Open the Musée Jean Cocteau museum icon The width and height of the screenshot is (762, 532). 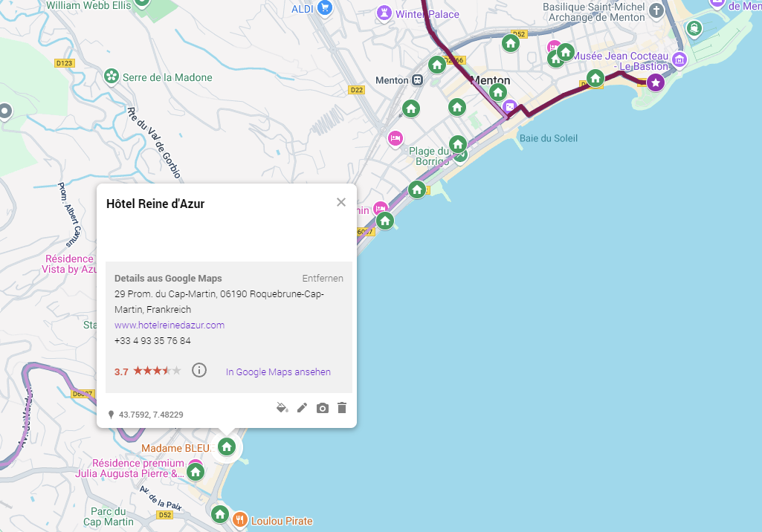click(x=679, y=59)
